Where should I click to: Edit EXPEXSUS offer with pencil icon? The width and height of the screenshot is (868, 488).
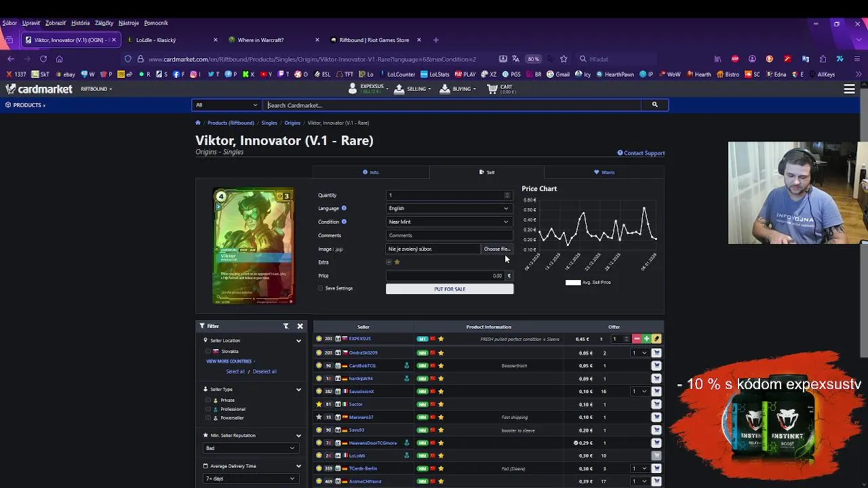pyautogui.click(x=656, y=339)
